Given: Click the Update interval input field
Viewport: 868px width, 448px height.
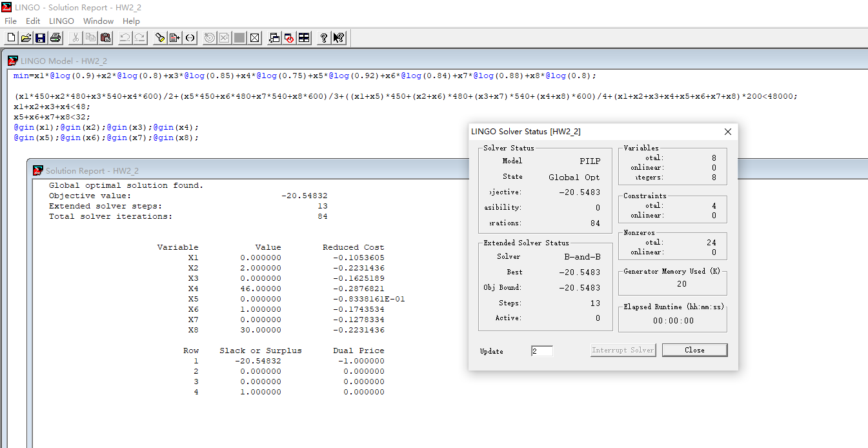Looking at the screenshot, I should [541, 351].
